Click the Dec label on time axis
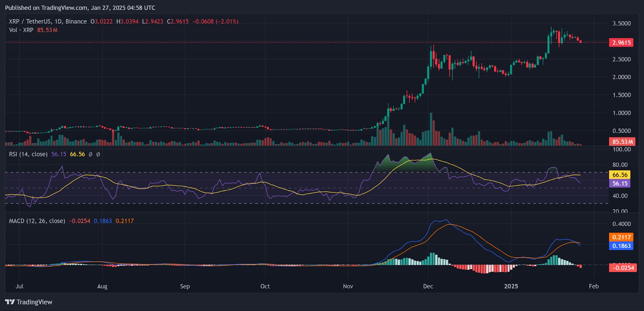The image size is (644, 311). [x=428, y=286]
